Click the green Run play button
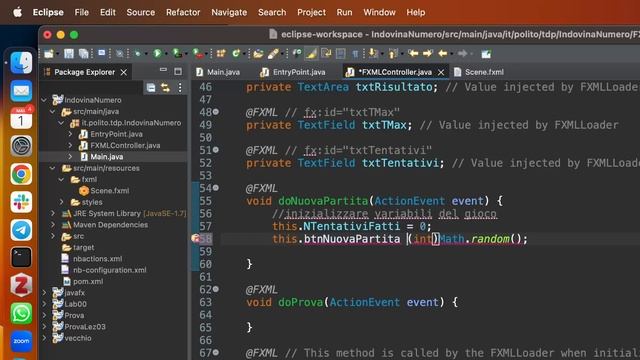The width and height of the screenshot is (640, 360). click(157, 53)
